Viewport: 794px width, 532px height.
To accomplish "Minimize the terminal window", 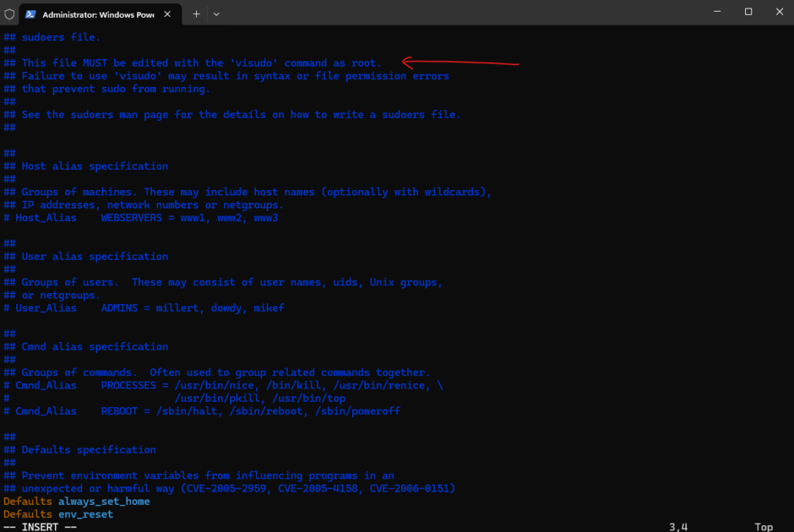I will [x=711, y=12].
